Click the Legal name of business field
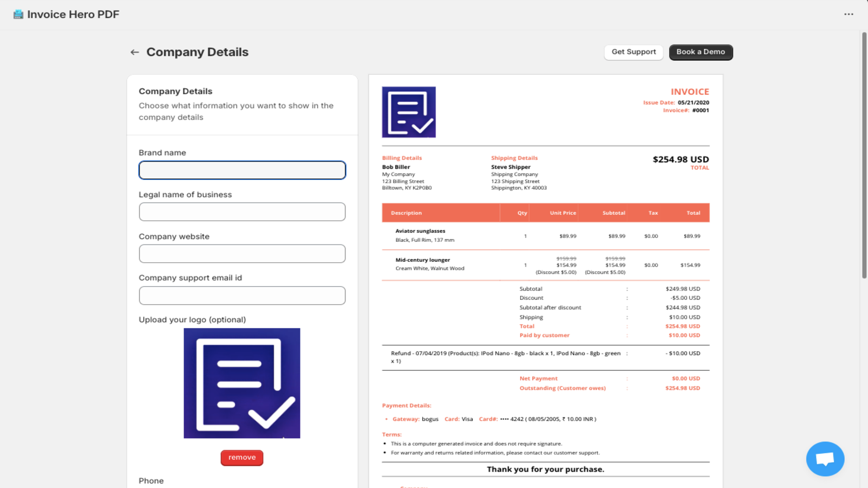The width and height of the screenshot is (868, 488). 242,212
